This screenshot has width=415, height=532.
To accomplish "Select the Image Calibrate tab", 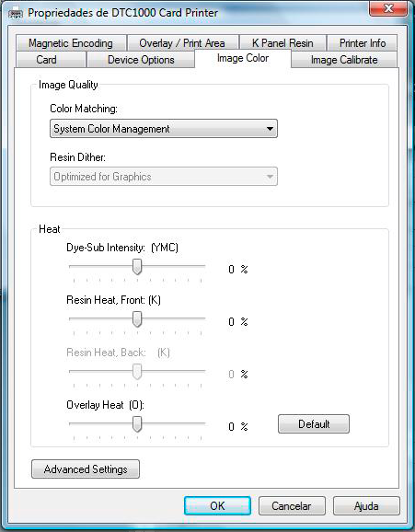I will (x=344, y=60).
